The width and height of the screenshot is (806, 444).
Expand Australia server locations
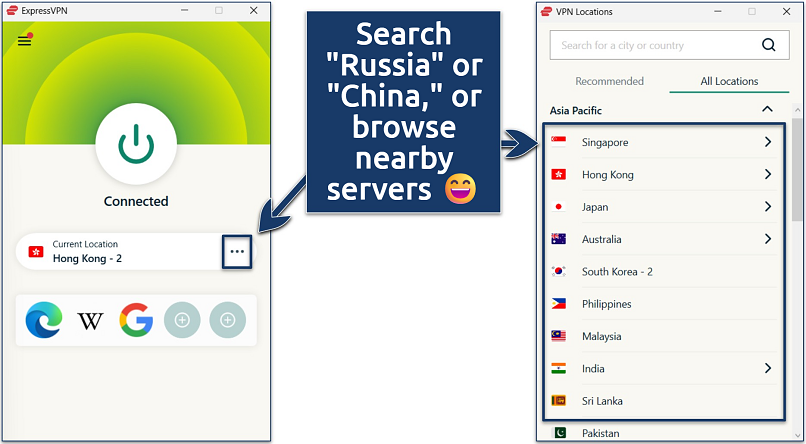767,239
